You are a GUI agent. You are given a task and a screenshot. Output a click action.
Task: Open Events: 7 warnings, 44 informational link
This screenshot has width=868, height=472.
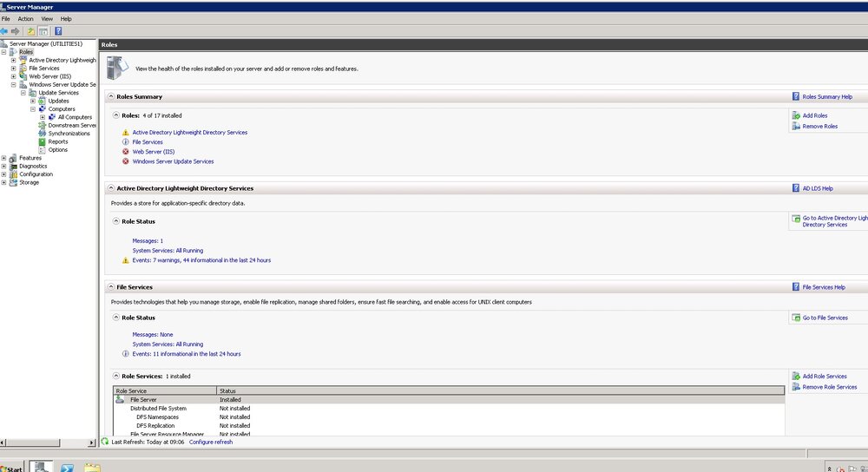(x=201, y=260)
